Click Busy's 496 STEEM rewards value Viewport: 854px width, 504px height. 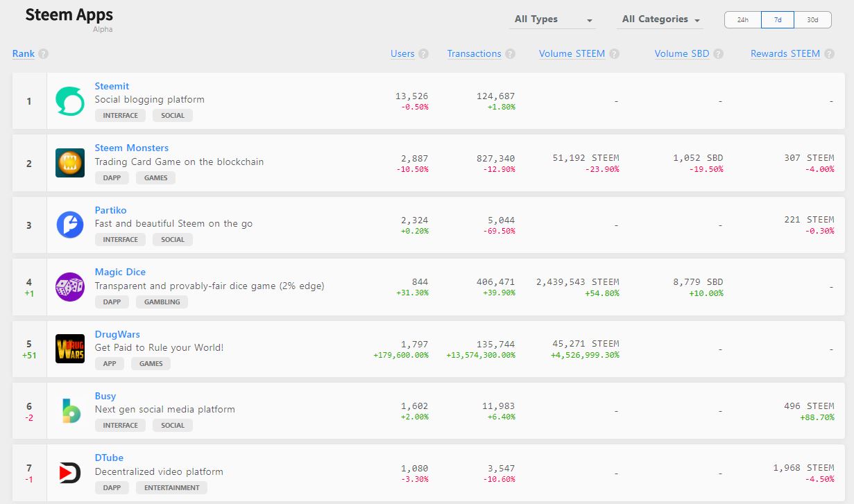[x=810, y=406]
